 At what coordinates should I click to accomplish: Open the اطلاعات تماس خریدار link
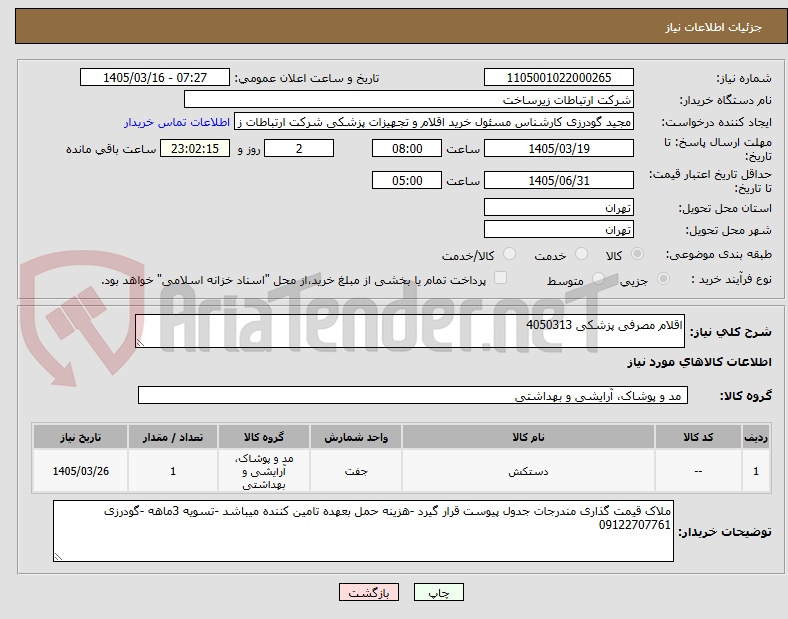[177, 122]
